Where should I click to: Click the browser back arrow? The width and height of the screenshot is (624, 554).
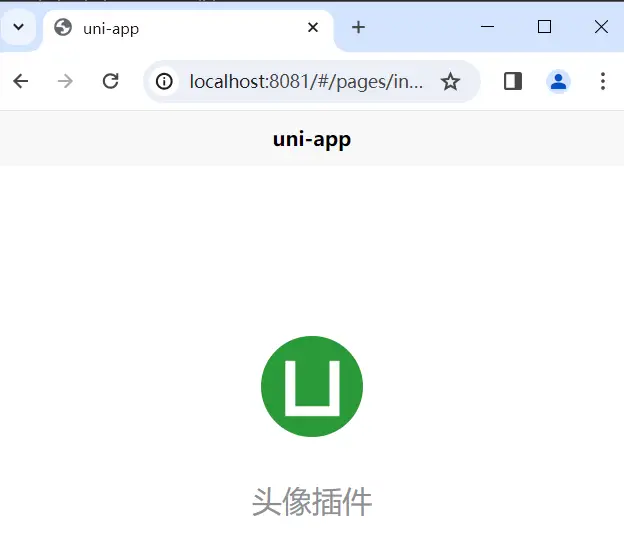point(21,81)
